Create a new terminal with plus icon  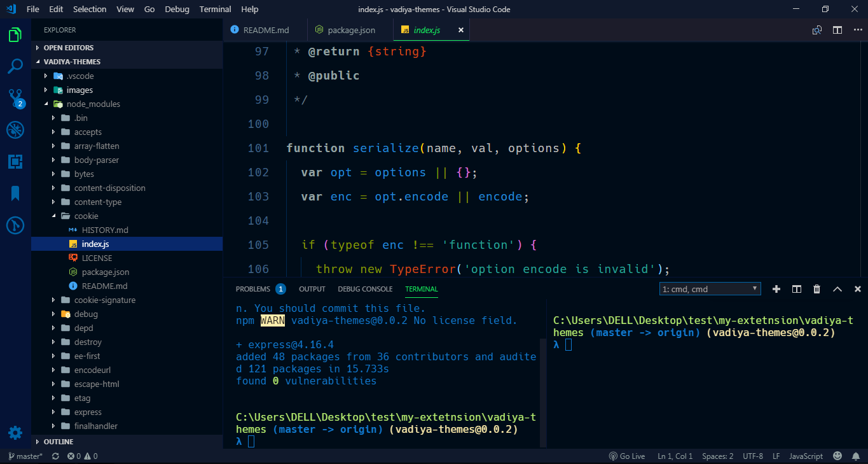[776, 289]
